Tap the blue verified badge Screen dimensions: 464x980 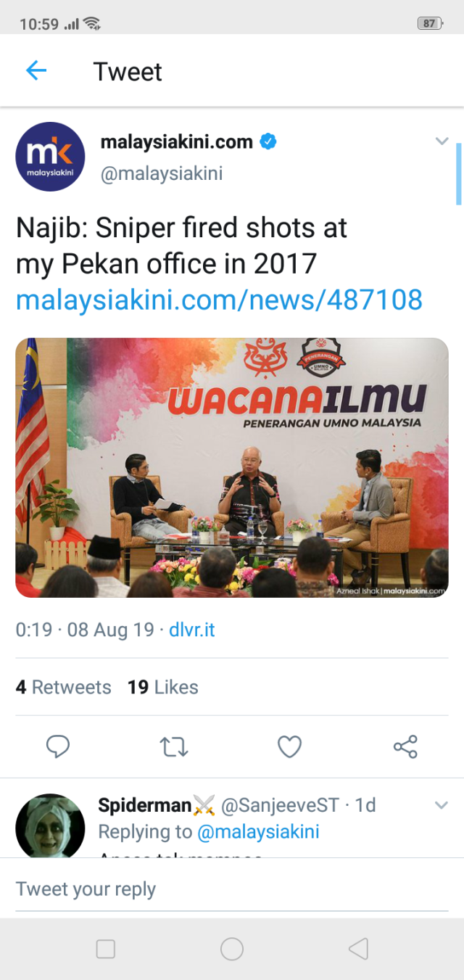pyautogui.click(x=268, y=141)
